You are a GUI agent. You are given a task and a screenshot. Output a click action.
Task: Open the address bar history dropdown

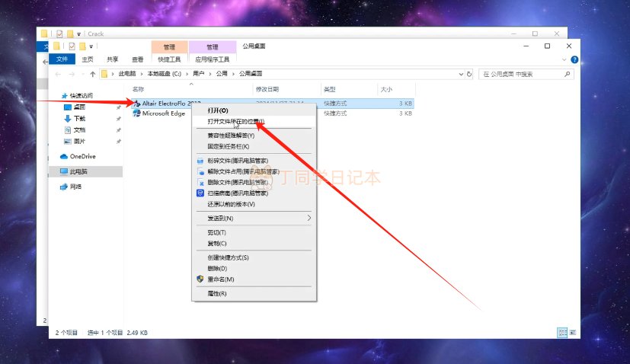point(460,74)
